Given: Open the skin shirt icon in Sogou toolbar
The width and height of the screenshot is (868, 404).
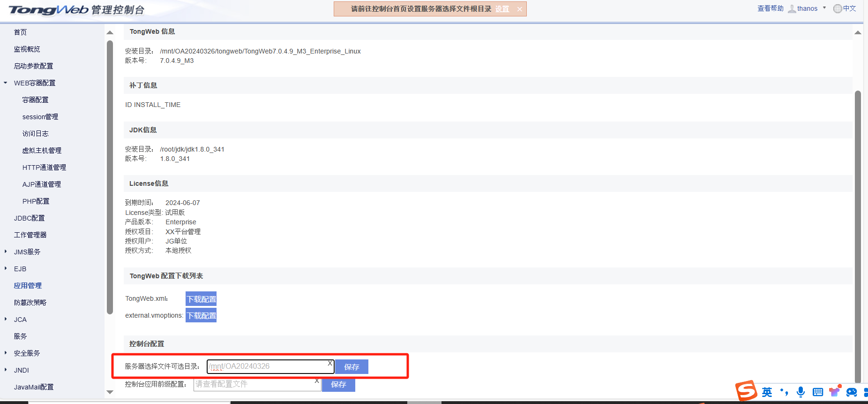Looking at the screenshot, I should pyautogui.click(x=835, y=391).
